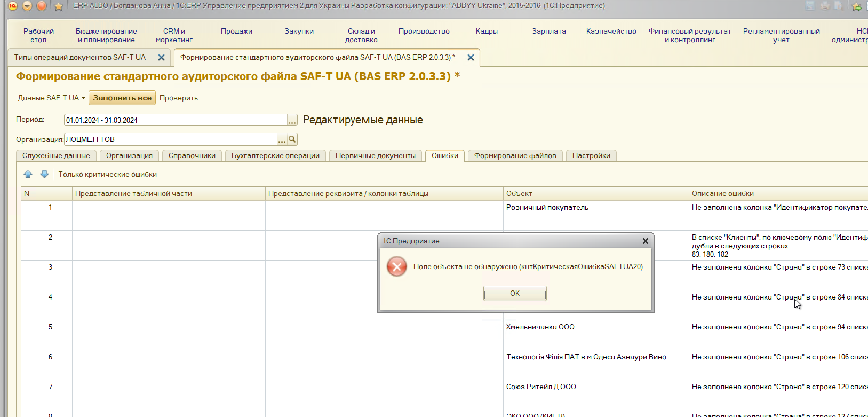
Task: Click the Период date range input field
Action: point(176,120)
